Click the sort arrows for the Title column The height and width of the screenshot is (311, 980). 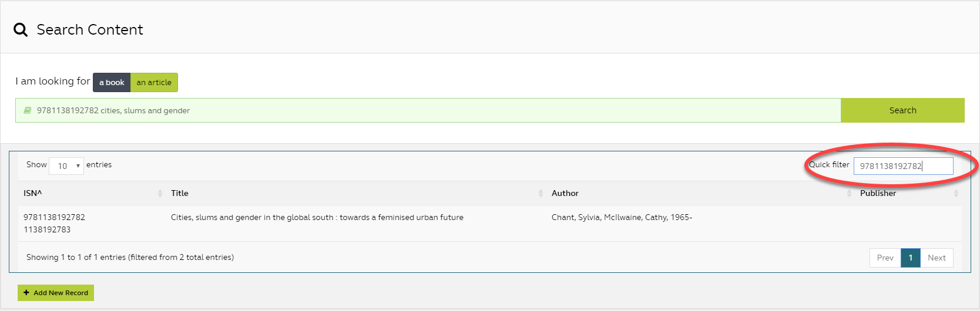point(541,193)
